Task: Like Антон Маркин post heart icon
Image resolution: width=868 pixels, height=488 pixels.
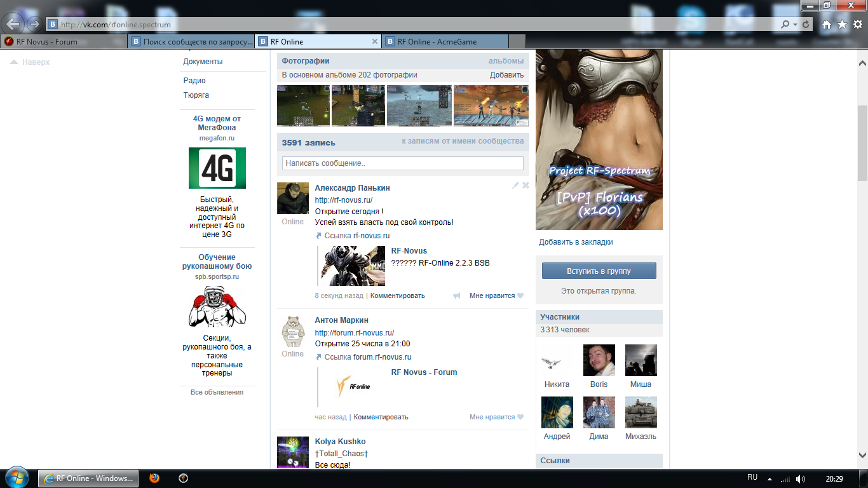Action: 520,417
